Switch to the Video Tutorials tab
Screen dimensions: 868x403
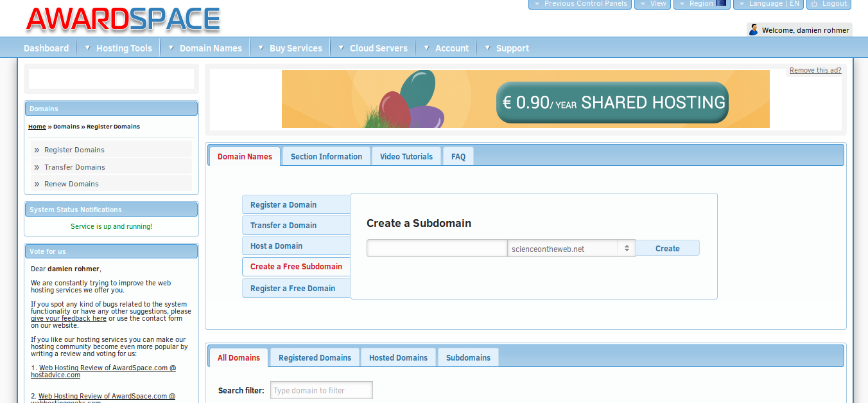[406, 156]
